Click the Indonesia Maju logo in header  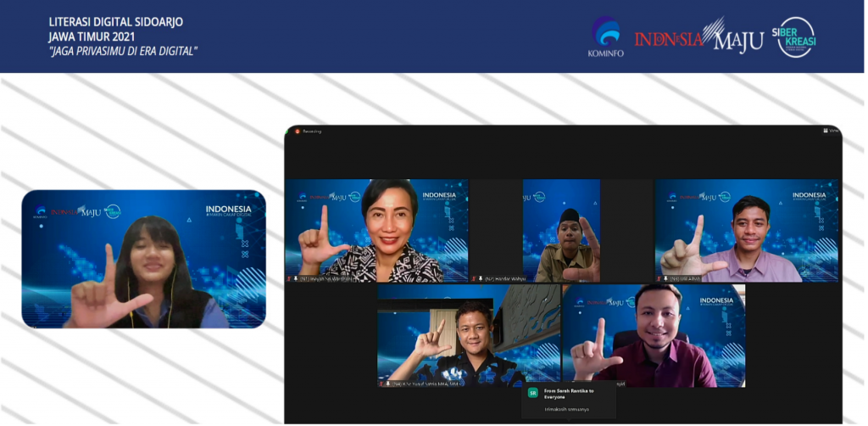698,36
